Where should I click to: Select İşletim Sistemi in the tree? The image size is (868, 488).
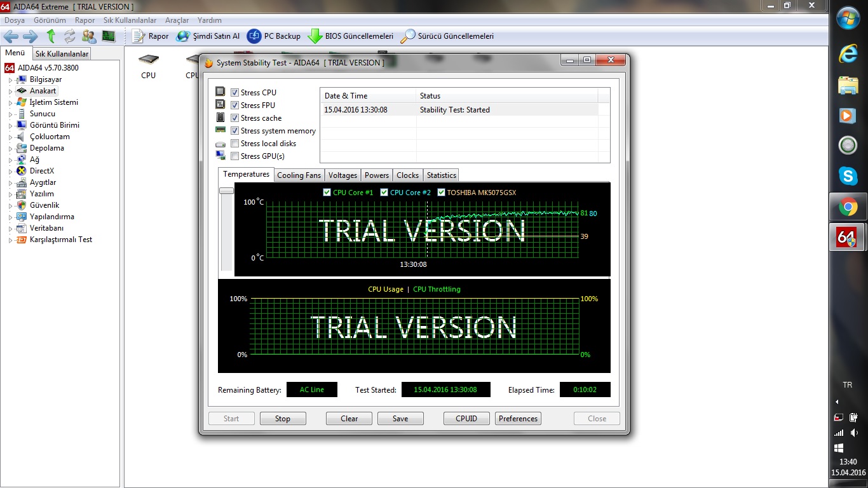(x=53, y=102)
